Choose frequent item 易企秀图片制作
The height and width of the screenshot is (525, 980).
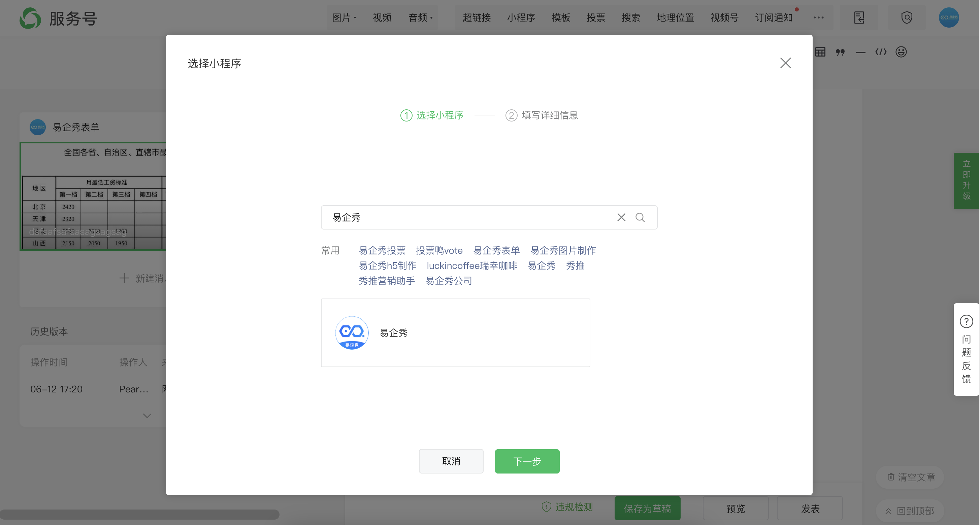tap(563, 250)
